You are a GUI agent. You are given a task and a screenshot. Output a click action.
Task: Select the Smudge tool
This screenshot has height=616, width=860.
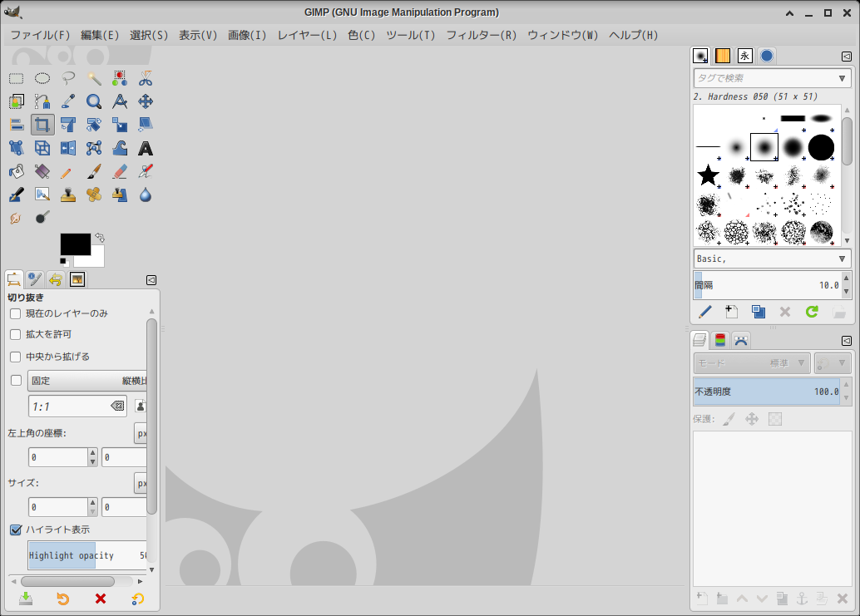[17, 218]
